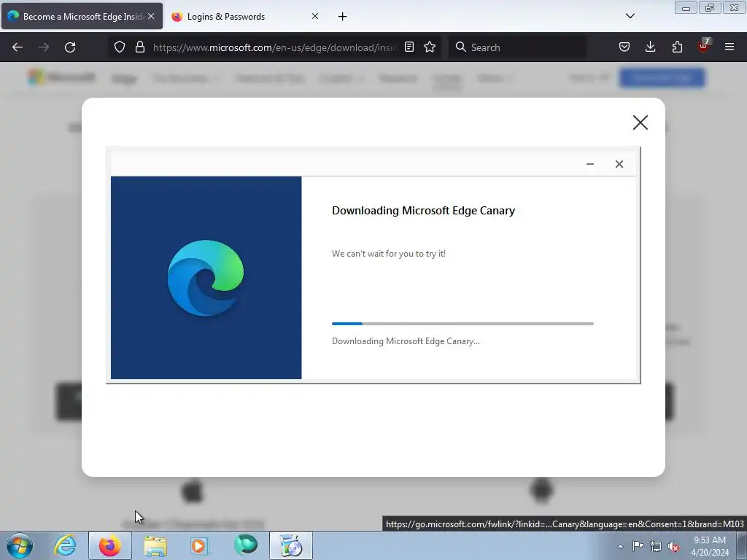Close the Edge Canary installer window
The height and width of the screenshot is (560, 747).
(x=619, y=164)
